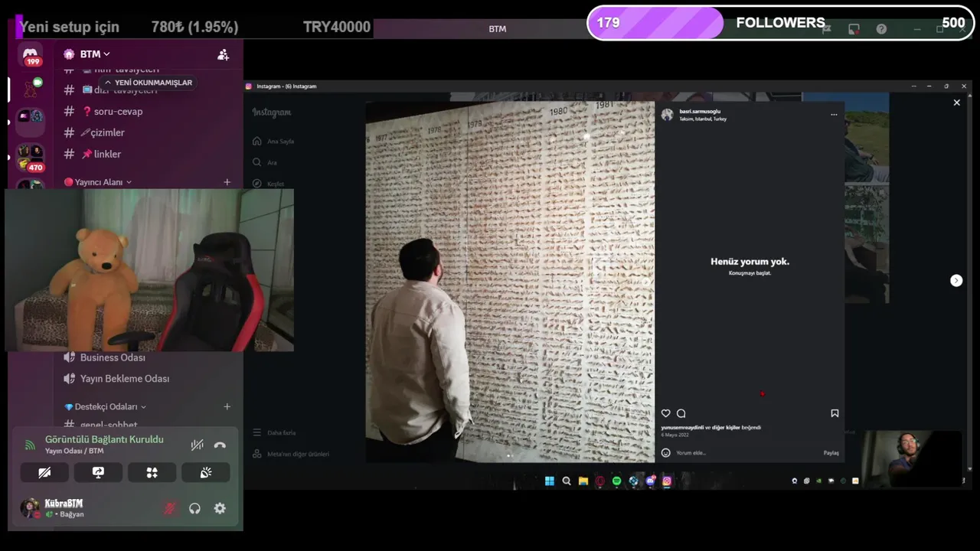
Task: Open Discord from taskbar
Action: click(x=651, y=481)
